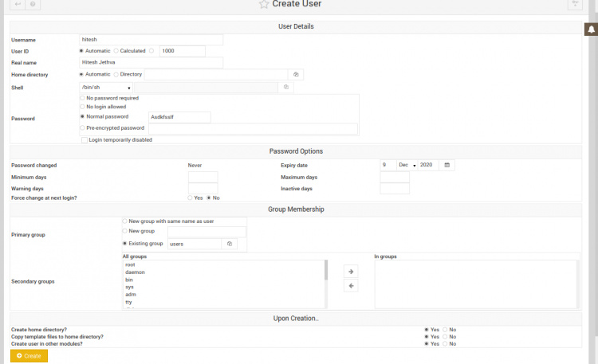Image resolution: width=598 pixels, height=364 pixels.
Task: Choose New group with same name as user
Action: (124, 221)
